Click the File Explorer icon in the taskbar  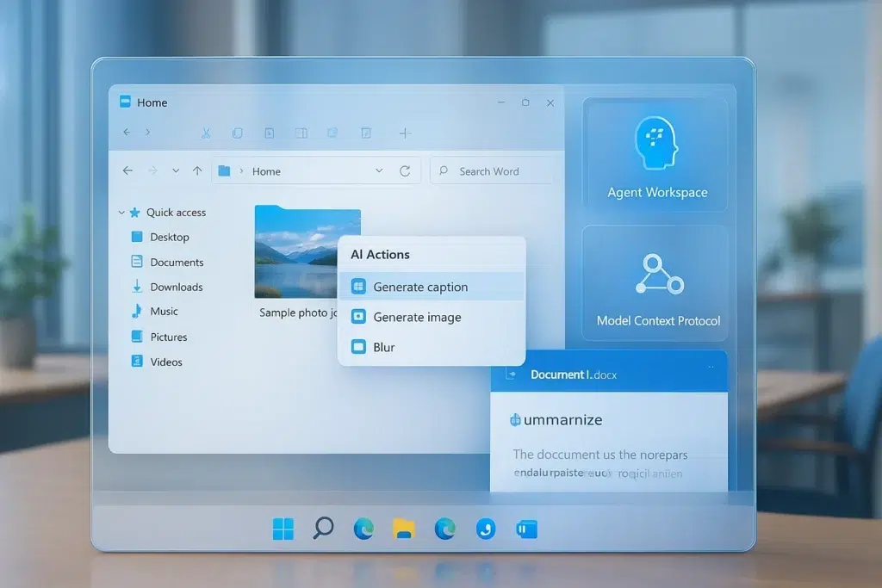(x=402, y=529)
